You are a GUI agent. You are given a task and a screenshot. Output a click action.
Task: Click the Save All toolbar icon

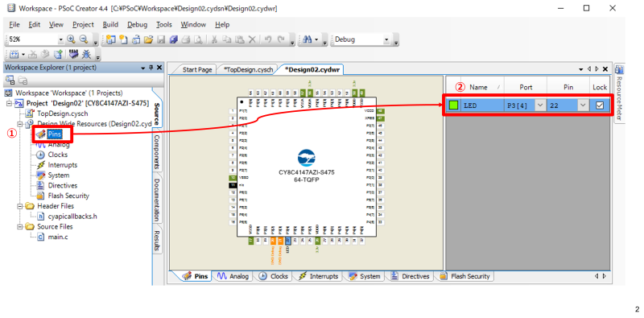click(173, 40)
